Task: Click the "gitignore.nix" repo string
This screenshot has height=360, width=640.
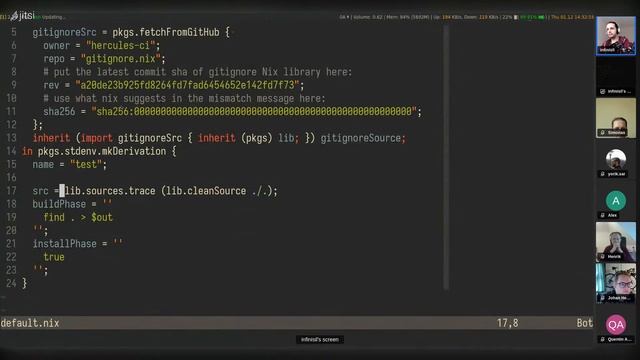Action: tap(120, 59)
